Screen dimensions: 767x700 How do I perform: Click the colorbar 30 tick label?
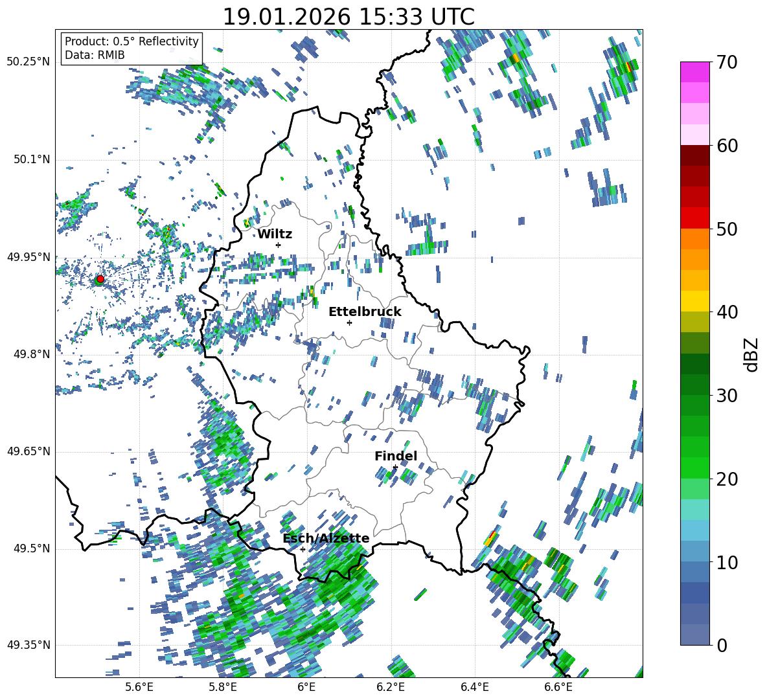click(727, 396)
